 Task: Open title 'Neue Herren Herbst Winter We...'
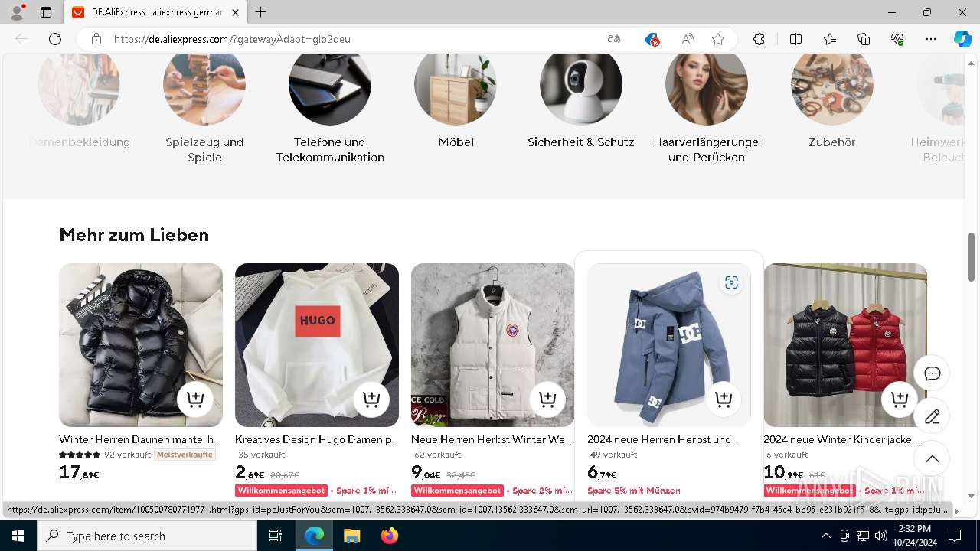tap(492, 439)
